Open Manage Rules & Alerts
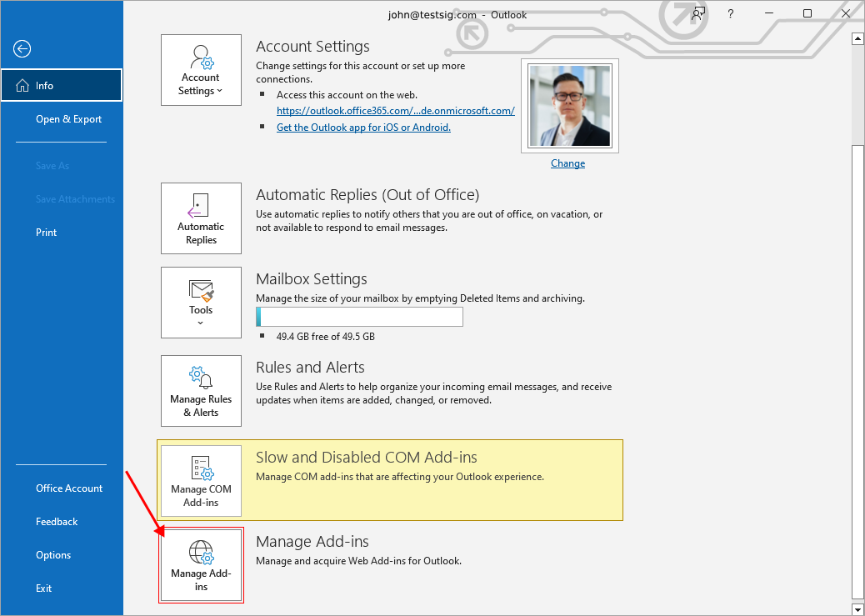 [201, 391]
